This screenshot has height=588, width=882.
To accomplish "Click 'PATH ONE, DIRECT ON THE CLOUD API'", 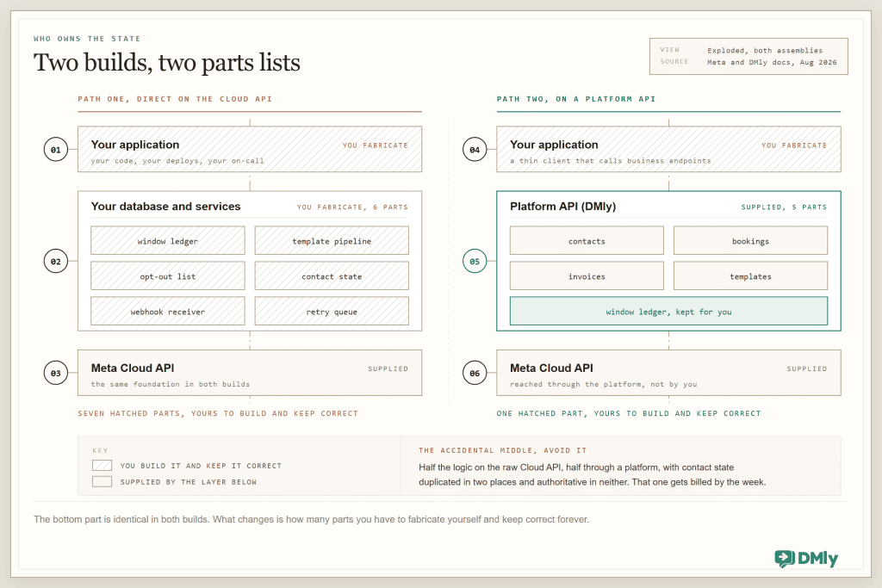I will pyautogui.click(x=175, y=99).
